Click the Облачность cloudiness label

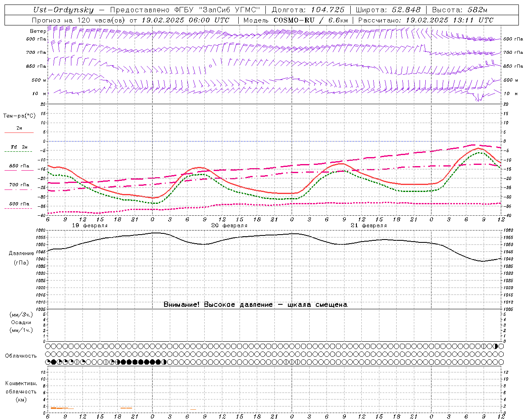tap(21, 356)
